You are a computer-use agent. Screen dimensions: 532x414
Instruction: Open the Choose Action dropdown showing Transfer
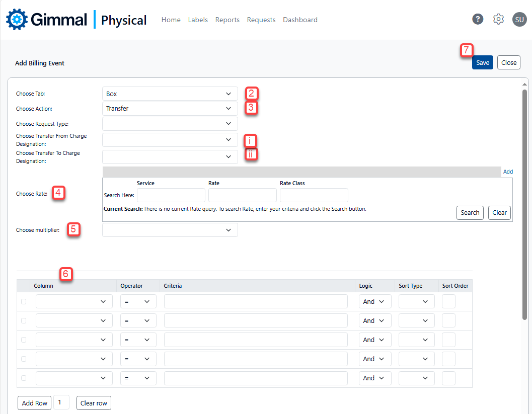tap(170, 109)
